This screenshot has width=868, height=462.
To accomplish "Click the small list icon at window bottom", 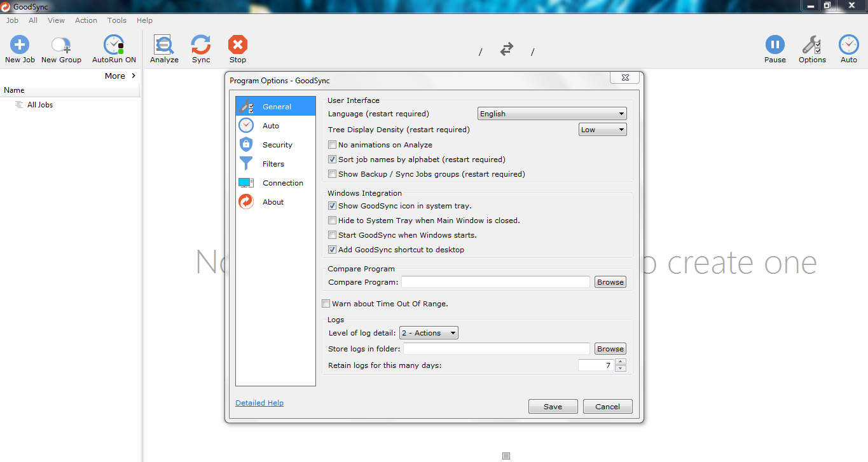I will coord(506,456).
